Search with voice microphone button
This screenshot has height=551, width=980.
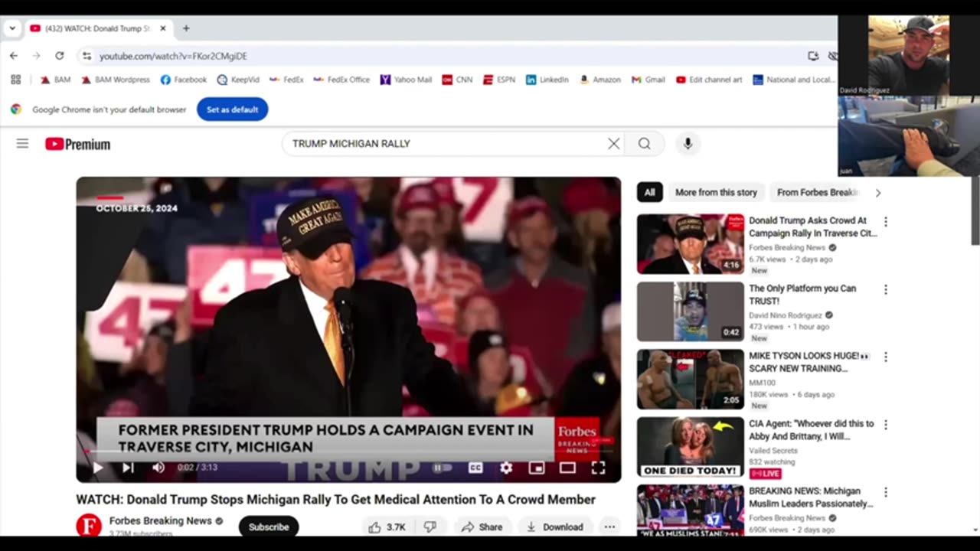(x=688, y=144)
